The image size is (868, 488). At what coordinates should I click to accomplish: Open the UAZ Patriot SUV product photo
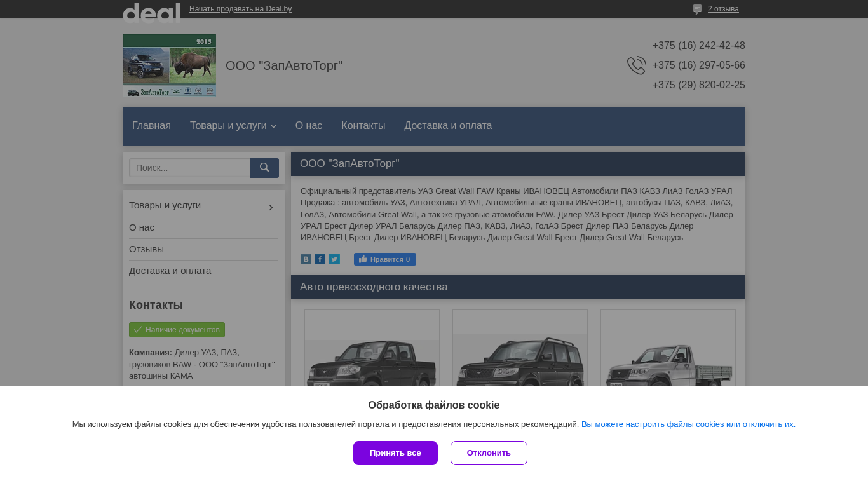coord(520,348)
